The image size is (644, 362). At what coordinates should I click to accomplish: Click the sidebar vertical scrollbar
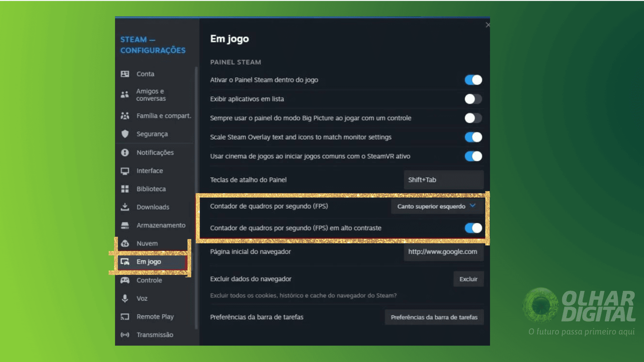197,198
